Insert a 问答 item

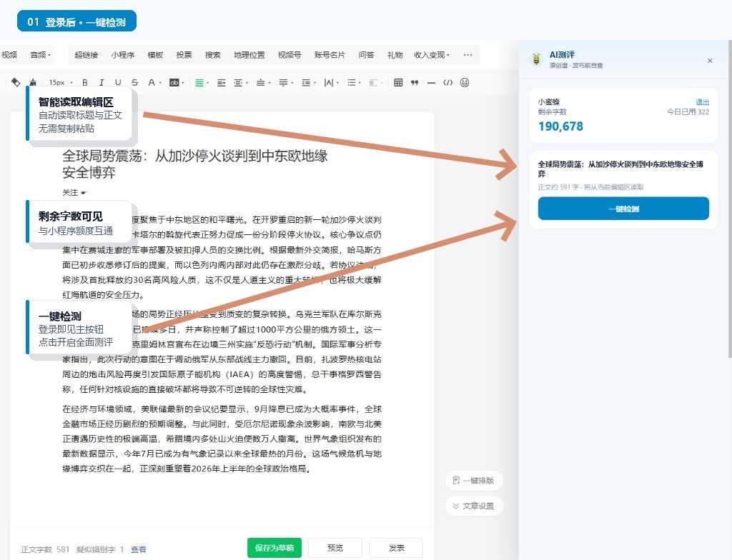(x=367, y=55)
